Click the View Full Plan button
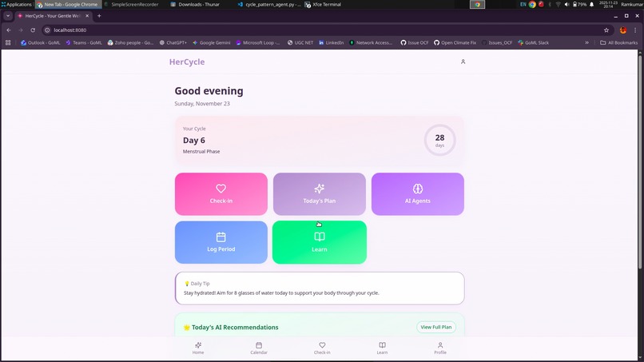 pos(435,327)
